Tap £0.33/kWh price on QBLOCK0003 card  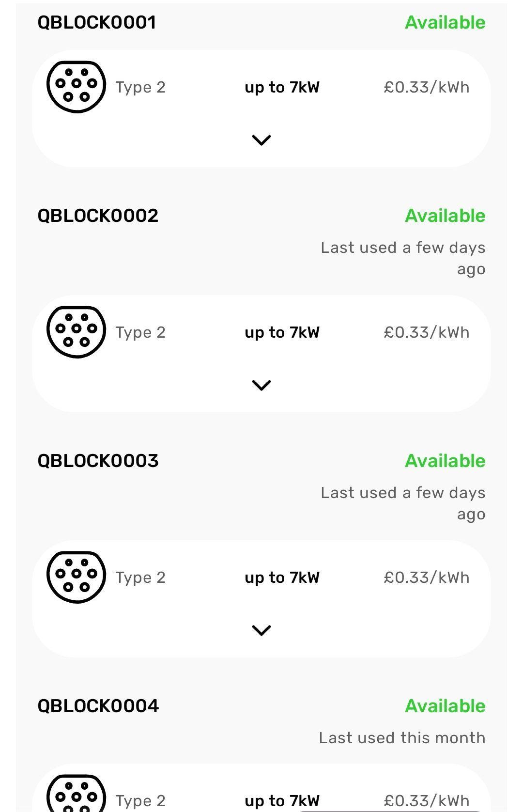coord(427,578)
